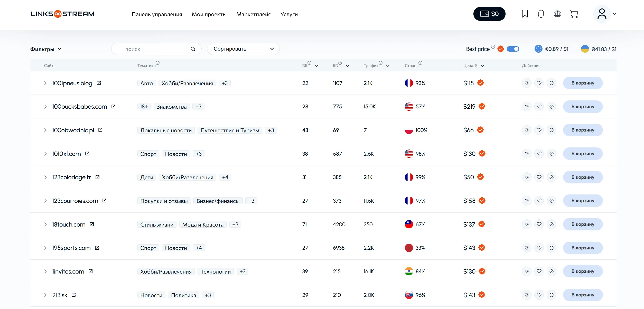Open the bookmarks icon in header
Viewport: 644px width, 309px height.
(x=525, y=14)
